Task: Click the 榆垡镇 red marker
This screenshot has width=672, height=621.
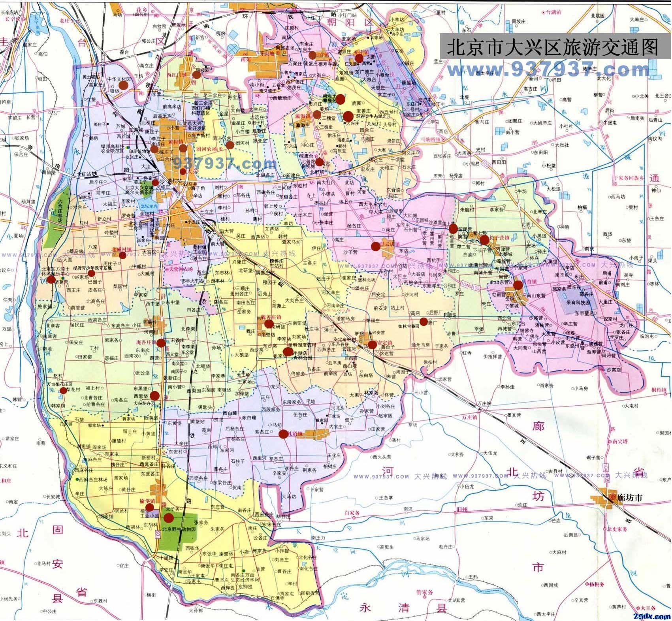Action: [x=149, y=507]
